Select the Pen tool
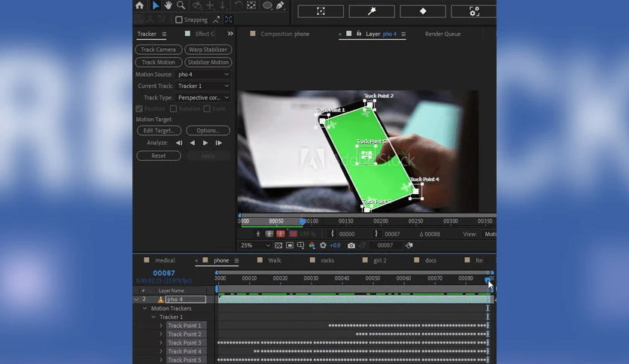Screen dimensions: 629x364 click(x=281, y=5)
